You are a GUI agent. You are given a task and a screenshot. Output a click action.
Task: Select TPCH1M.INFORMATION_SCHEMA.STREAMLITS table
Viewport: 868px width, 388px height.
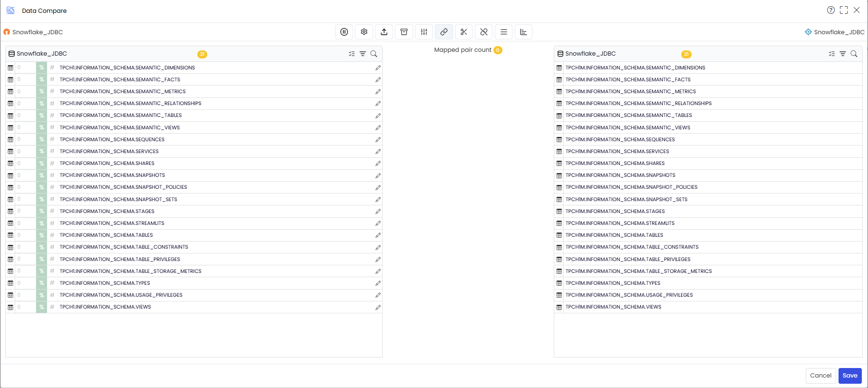(x=620, y=223)
